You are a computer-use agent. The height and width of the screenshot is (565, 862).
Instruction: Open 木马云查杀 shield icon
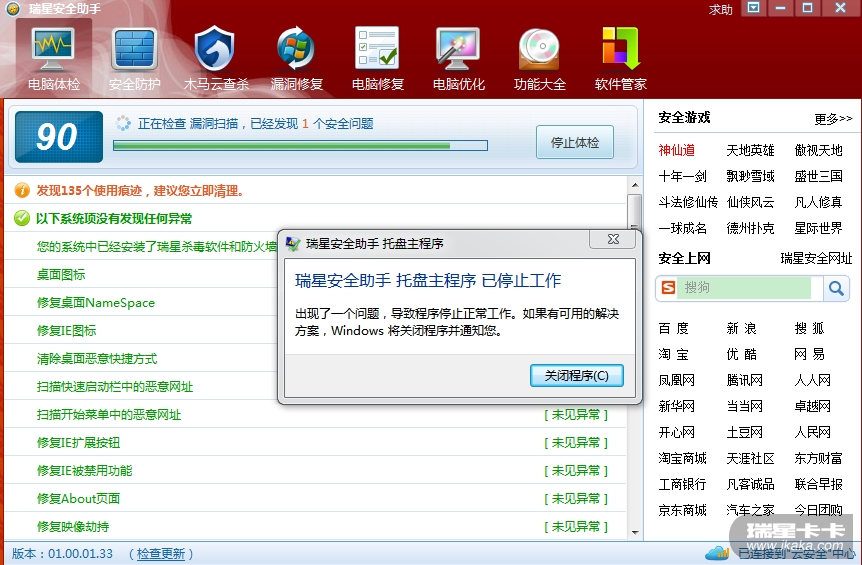pyautogui.click(x=215, y=48)
